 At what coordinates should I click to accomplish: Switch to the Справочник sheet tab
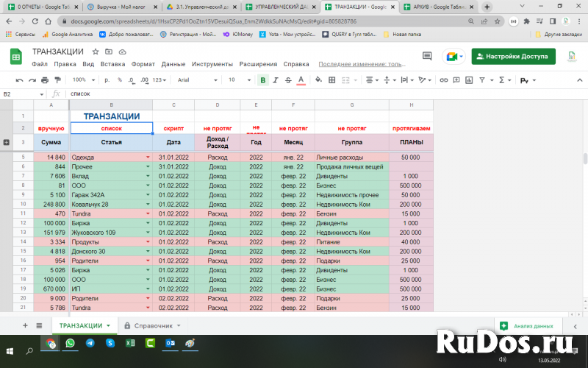tap(153, 325)
